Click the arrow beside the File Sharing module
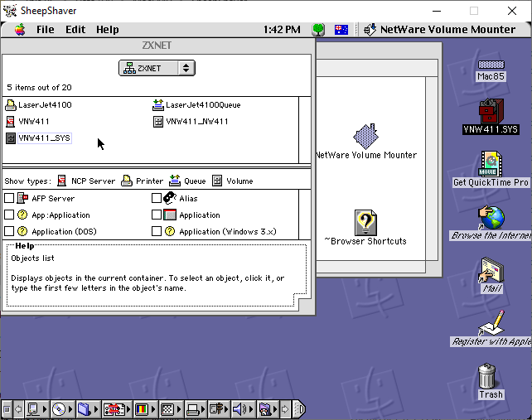 [x=96, y=409]
